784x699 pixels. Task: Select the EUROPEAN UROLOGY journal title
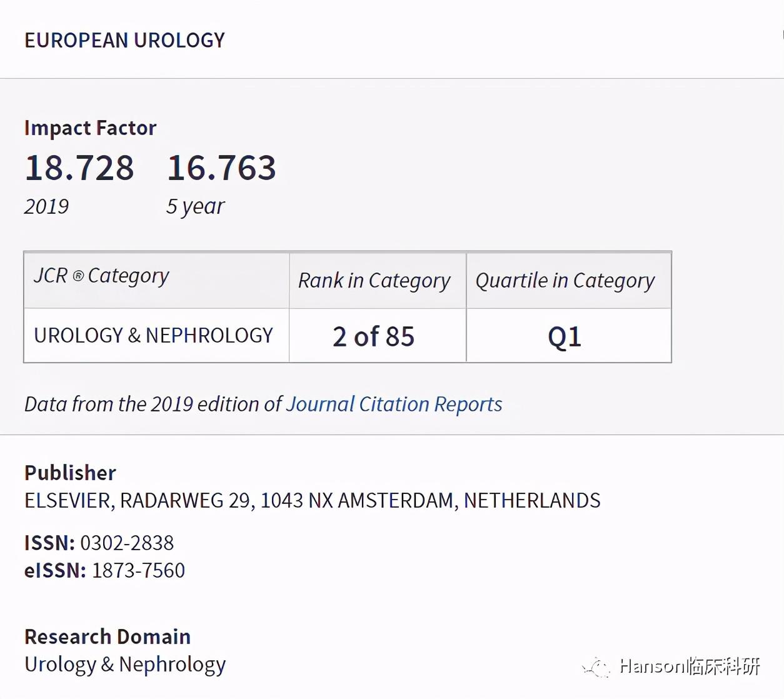pos(124,41)
